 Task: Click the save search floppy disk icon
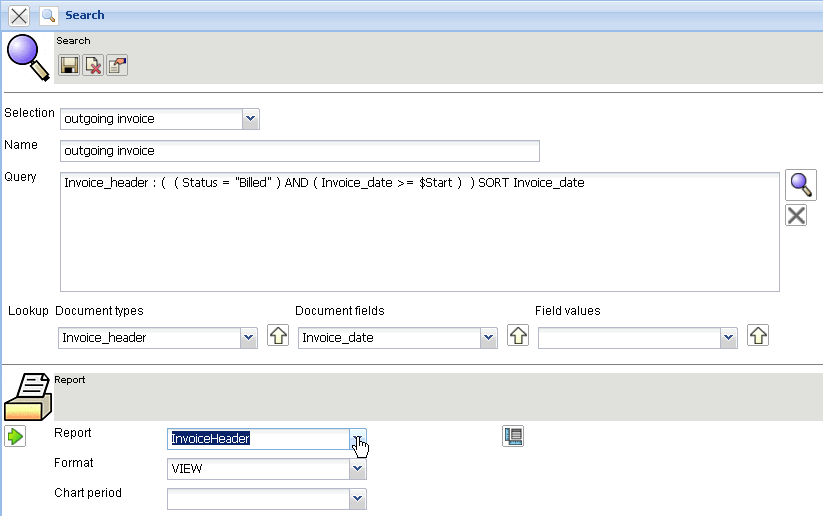tap(69, 66)
